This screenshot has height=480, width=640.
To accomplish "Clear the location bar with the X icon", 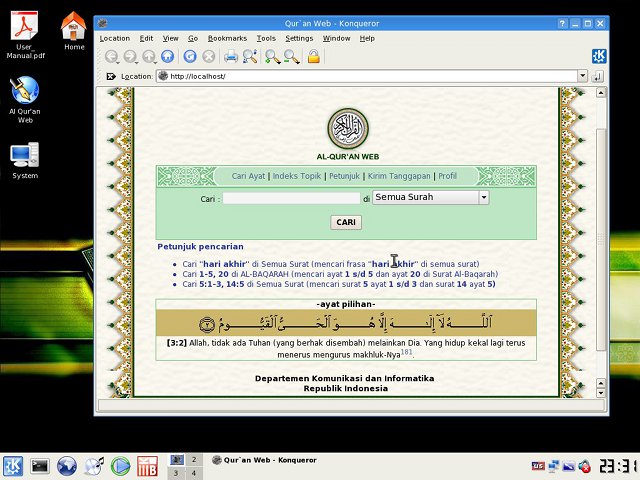I will pyautogui.click(x=111, y=76).
